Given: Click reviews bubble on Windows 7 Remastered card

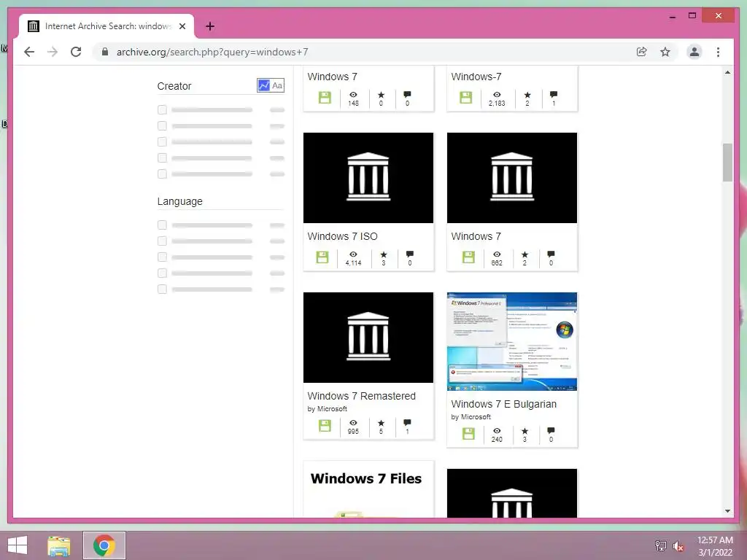Looking at the screenshot, I should coord(407,423).
